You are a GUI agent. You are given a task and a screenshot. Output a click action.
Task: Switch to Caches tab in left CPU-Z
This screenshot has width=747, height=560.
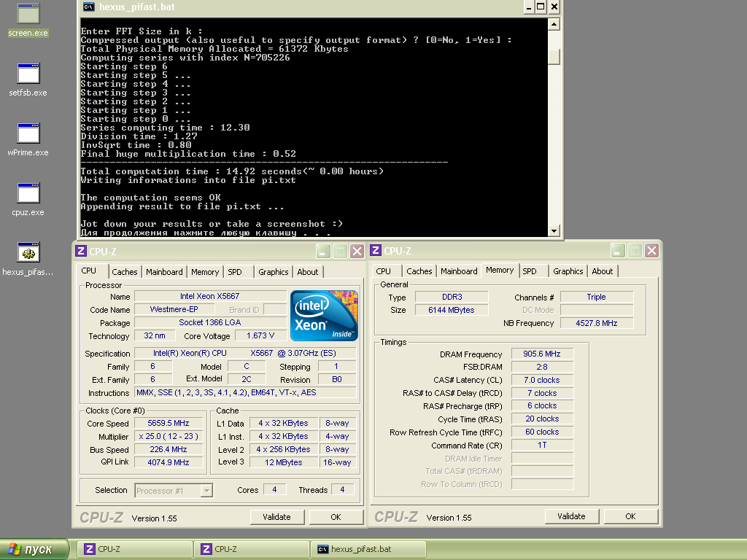pos(124,272)
